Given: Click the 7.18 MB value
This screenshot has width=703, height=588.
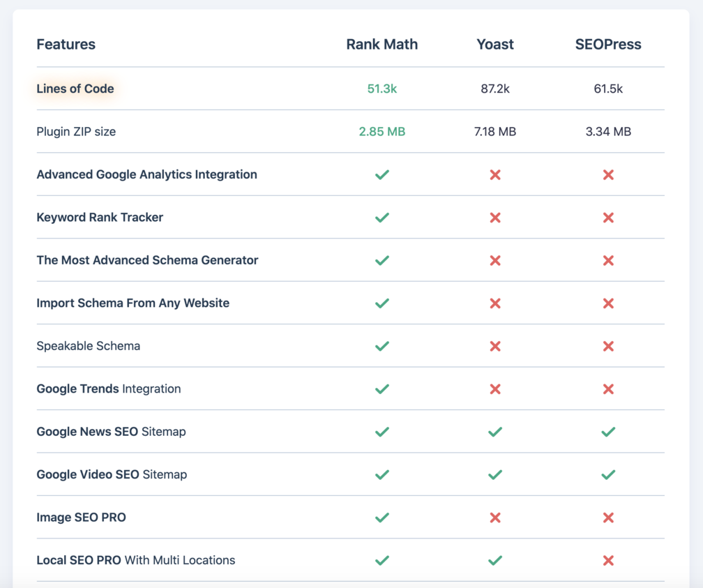Looking at the screenshot, I should pos(495,132).
